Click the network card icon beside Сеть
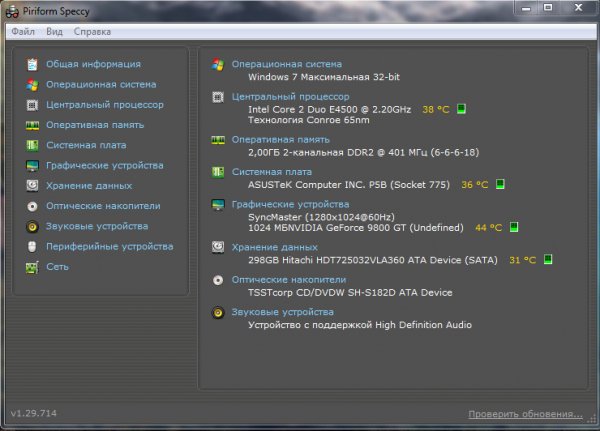The image size is (600, 431). coord(32,267)
